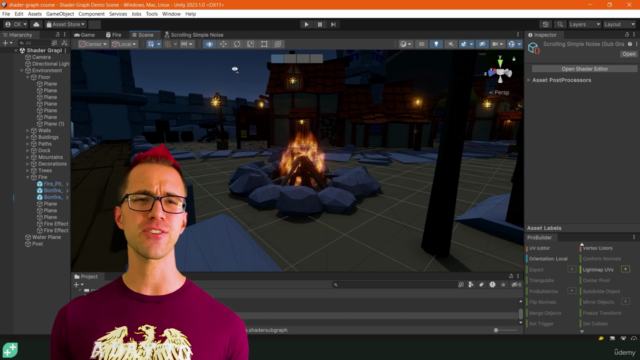Open snap increment settings dropdown
The width and height of the screenshot is (640, 360).
pos(187,44)
